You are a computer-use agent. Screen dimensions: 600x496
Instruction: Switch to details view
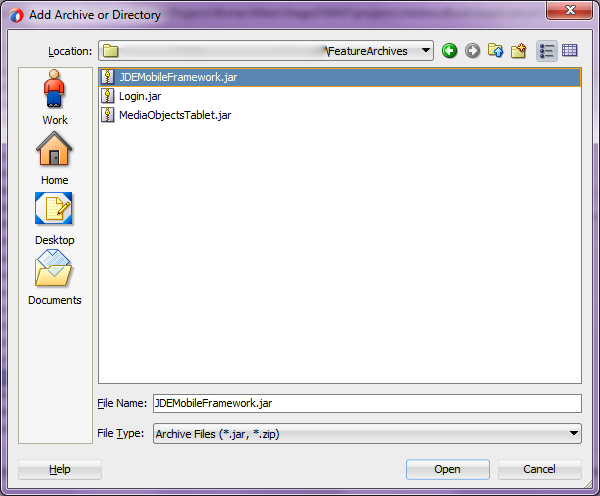point(569,51)
